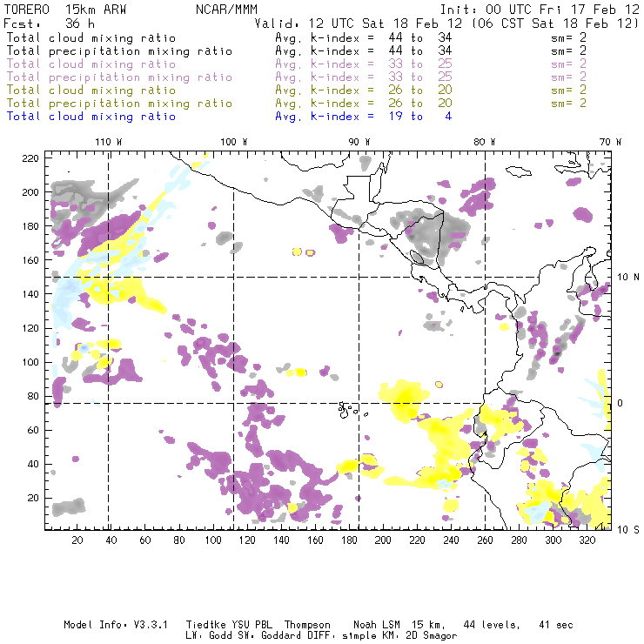Click the "(06 CST Sat 18 Feb 12)" local time

point(555,23)
